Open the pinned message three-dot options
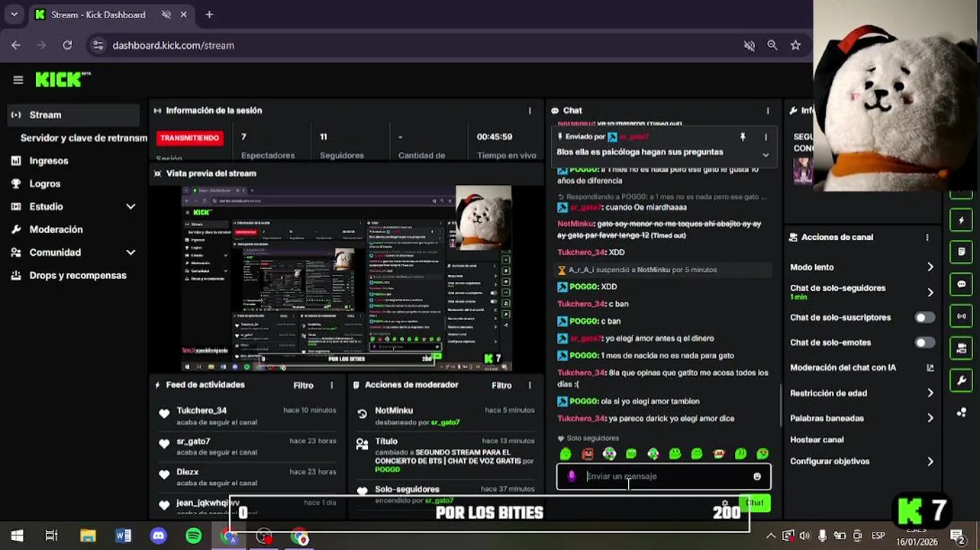 pyautogui.click(x=766, y=137)
